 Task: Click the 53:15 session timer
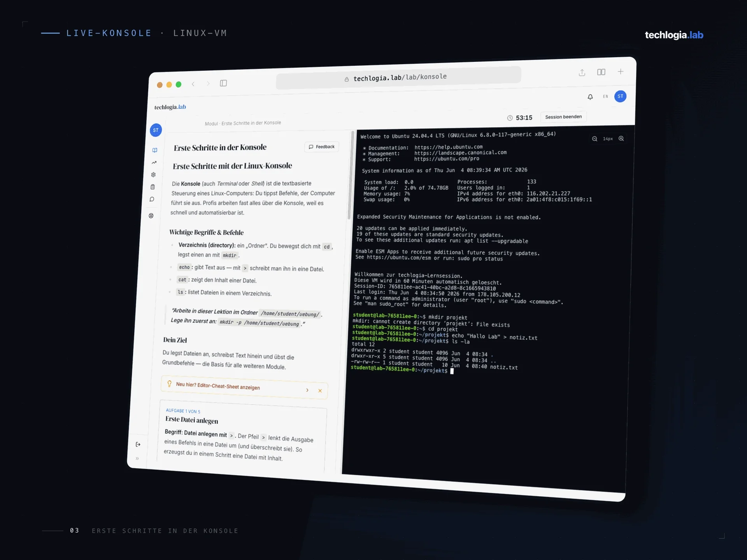pyautogui.click(x=520, y=118)
